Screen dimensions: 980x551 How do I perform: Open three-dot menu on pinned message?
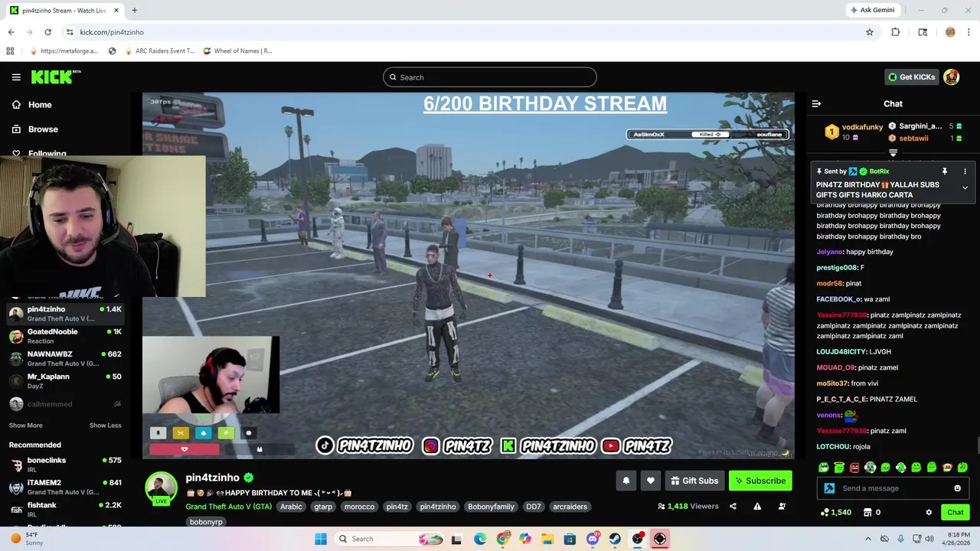pyautogui.click(x=965, y=171)
